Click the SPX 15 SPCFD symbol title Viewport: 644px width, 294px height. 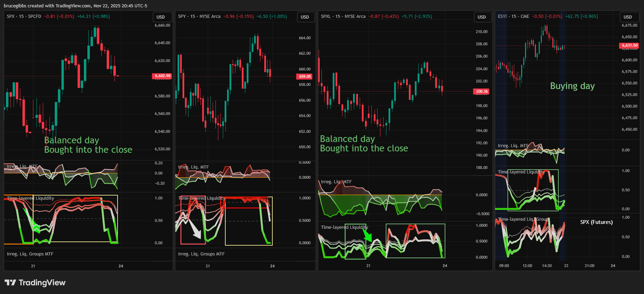[24, 16]
